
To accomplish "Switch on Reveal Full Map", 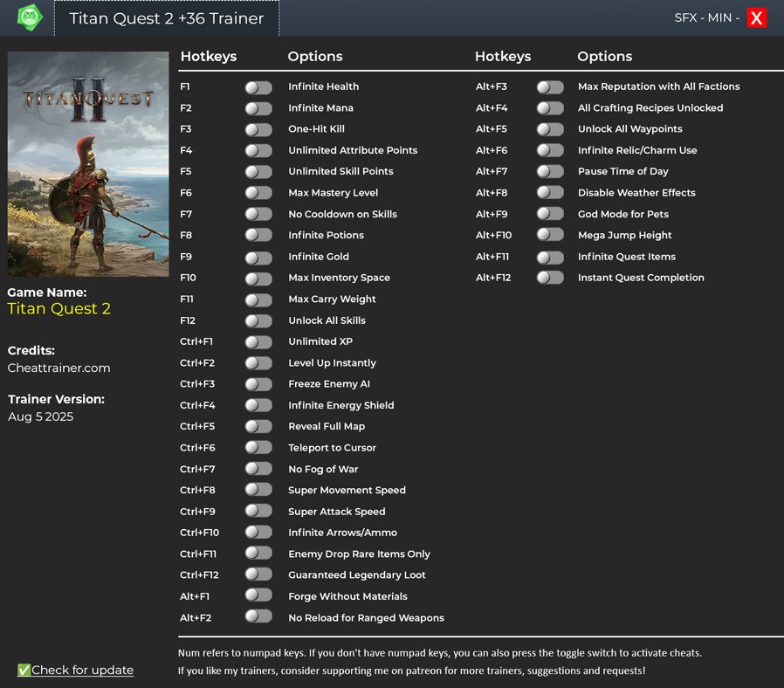I will [258, 426].
